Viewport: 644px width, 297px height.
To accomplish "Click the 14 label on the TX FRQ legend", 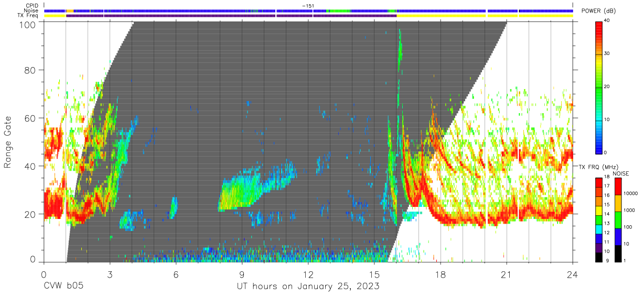I will point(607,215).
